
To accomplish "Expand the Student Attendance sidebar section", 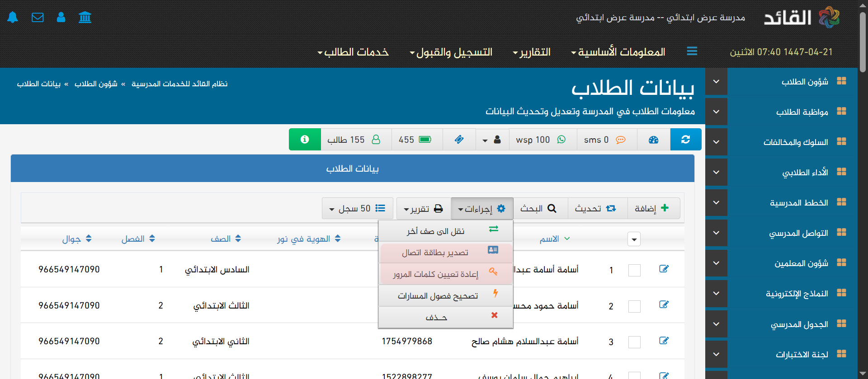I will pos(716,112).
